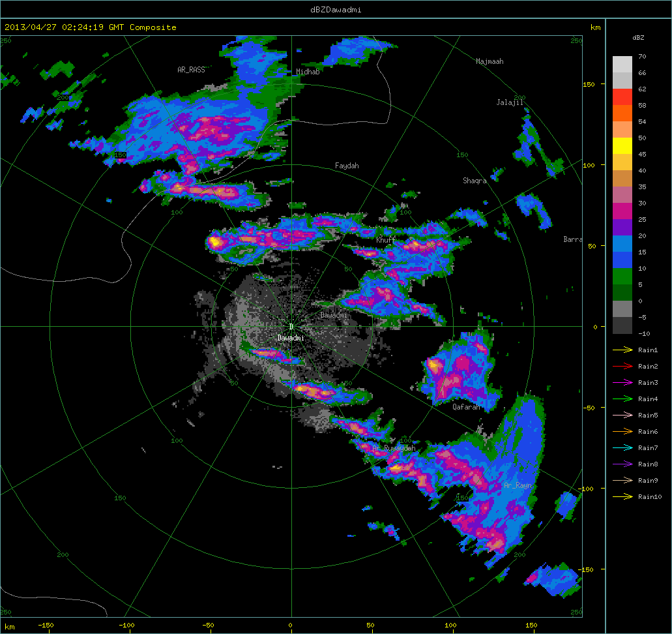Select the Rain5 text label in the legend
Viewport: 672px width, 634px height.
648,415
